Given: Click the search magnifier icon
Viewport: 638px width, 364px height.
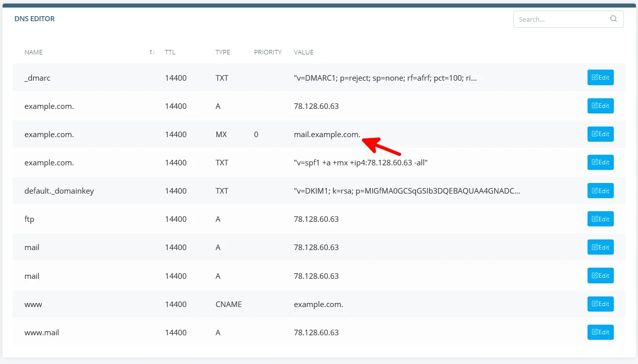Looking at the screenshot, I should click(613, 19).
